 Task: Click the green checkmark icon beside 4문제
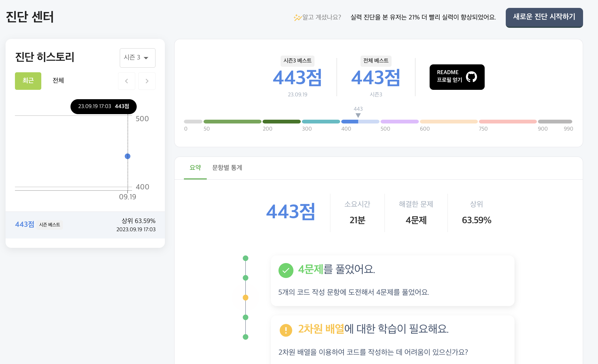pyautogui.click(x=286, y=270)
